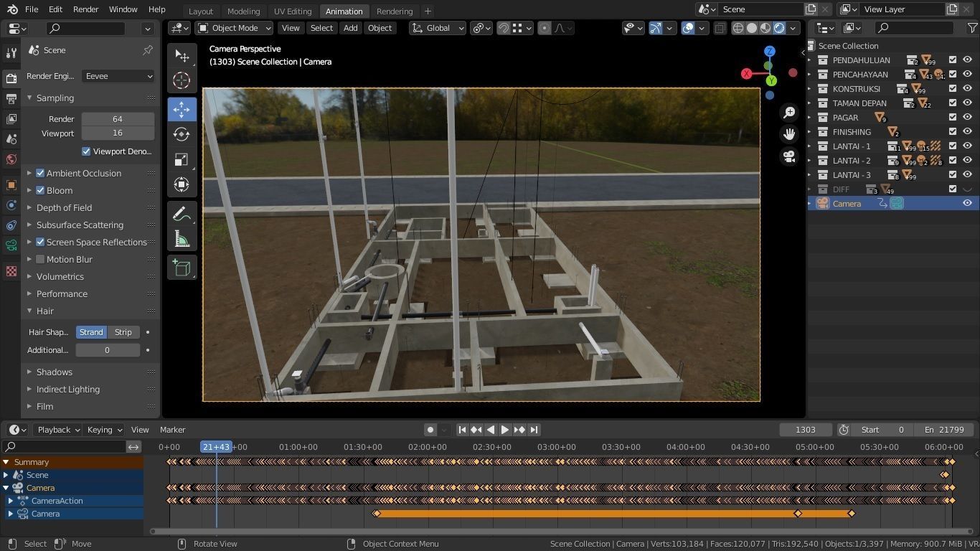Hide the Camera object in outliner
The height and width of the screenshot is (551, 980).
coord(967,204)
